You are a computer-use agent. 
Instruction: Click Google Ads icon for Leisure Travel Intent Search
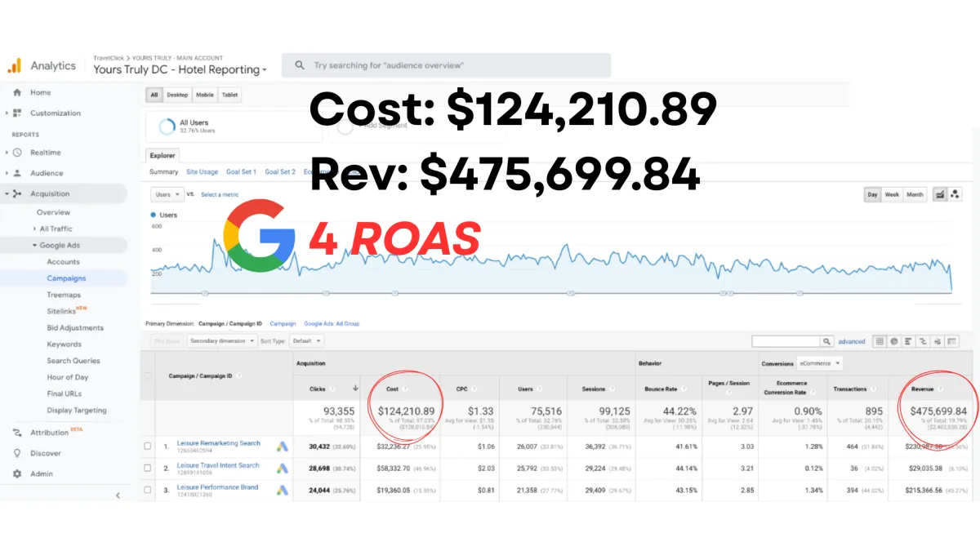click(282, 469)
